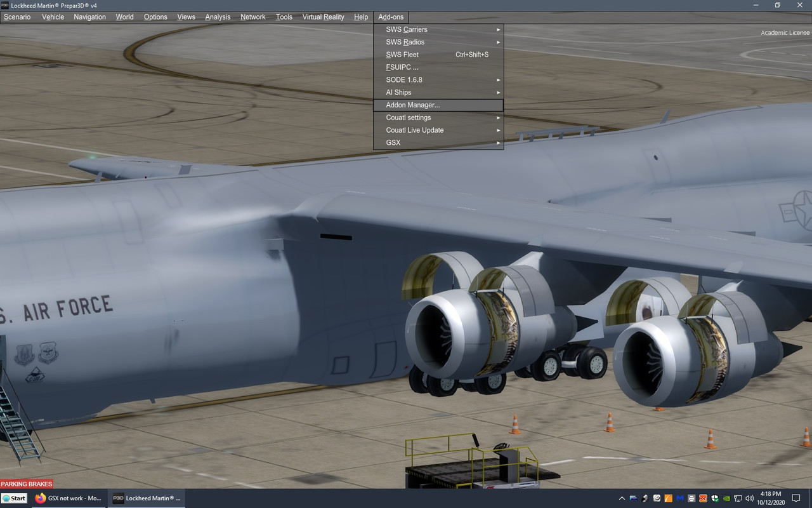
Task: Restore down the Prepar3D window
Action: [x=778, y=5]
